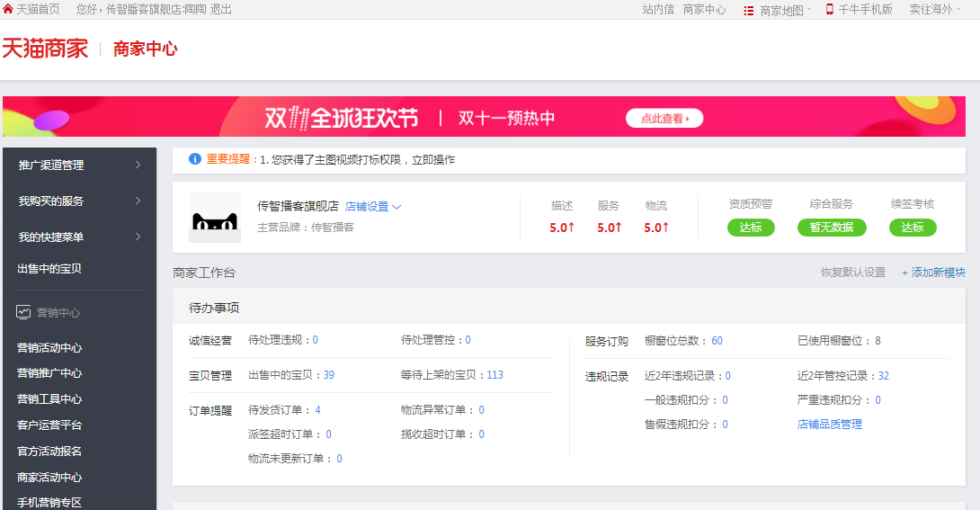Image resolution: width=980 pixels, height=510 pixels.
Task: Open 出售中的宝贝 in sidebar
Action: (x=49, y=269)
